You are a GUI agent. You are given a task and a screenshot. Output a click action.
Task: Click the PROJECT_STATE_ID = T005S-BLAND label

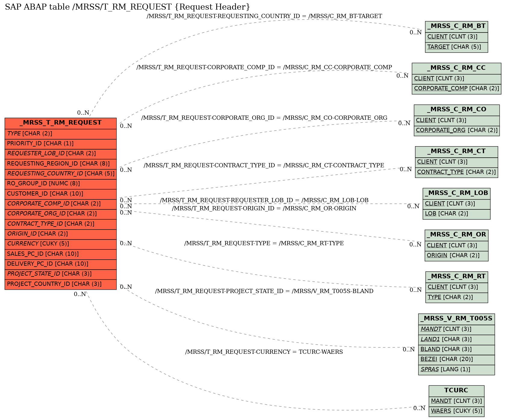[264, 291]
